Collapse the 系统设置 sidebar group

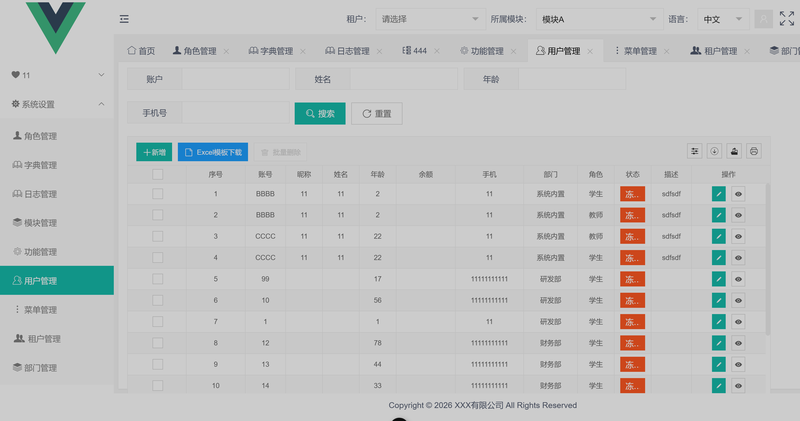57,104
